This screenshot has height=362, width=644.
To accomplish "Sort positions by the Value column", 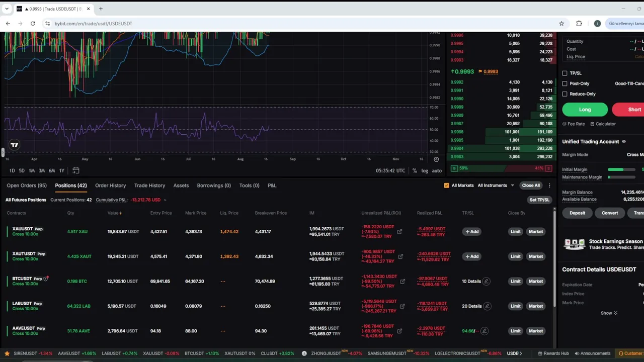I will pyautogui.click(x=114, y=213).
